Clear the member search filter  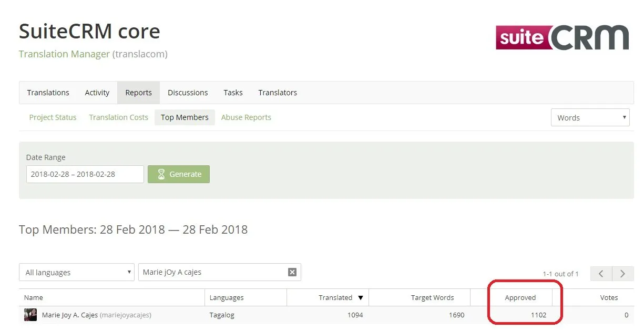click(x=292, y=272)
